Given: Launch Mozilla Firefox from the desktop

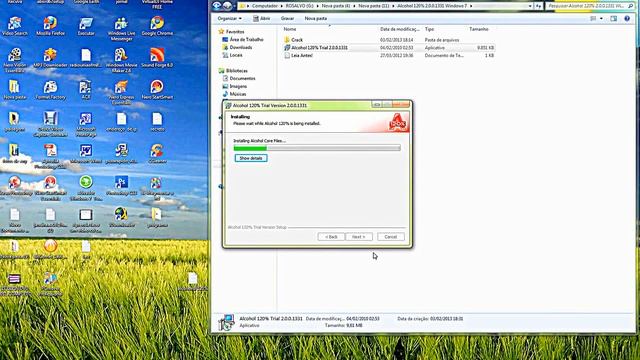Looking at the screenshot, I should (50, 26).
